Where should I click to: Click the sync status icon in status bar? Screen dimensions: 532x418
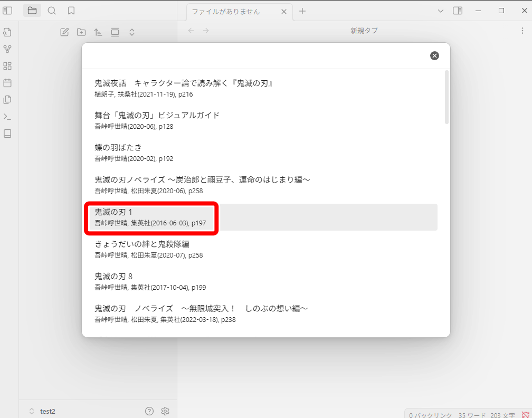click(x=525, y=415)
